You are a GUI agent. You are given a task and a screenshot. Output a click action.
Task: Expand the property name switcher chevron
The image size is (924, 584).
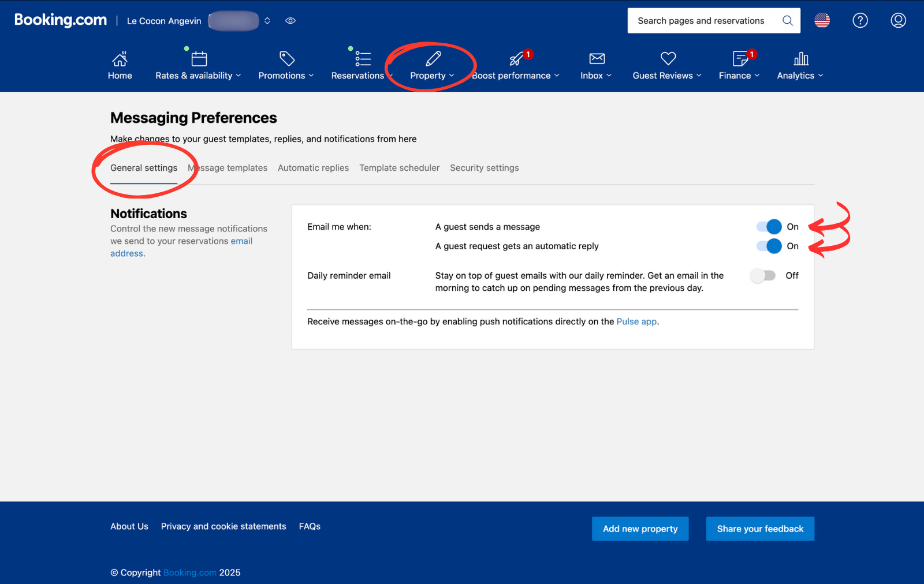[267, 20]
